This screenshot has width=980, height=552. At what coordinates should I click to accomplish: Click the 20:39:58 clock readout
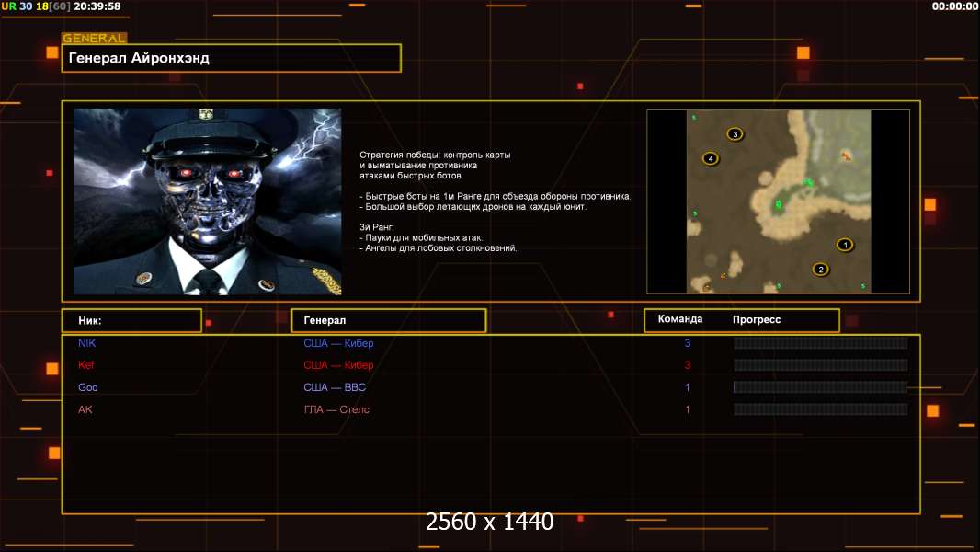click(97, 6)
